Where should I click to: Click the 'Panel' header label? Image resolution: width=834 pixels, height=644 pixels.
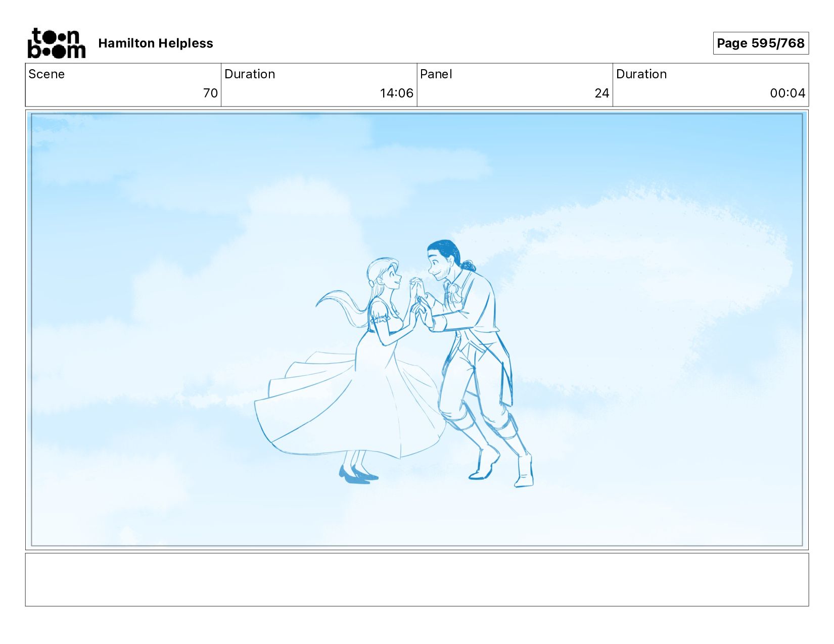(x=436, y=74)
